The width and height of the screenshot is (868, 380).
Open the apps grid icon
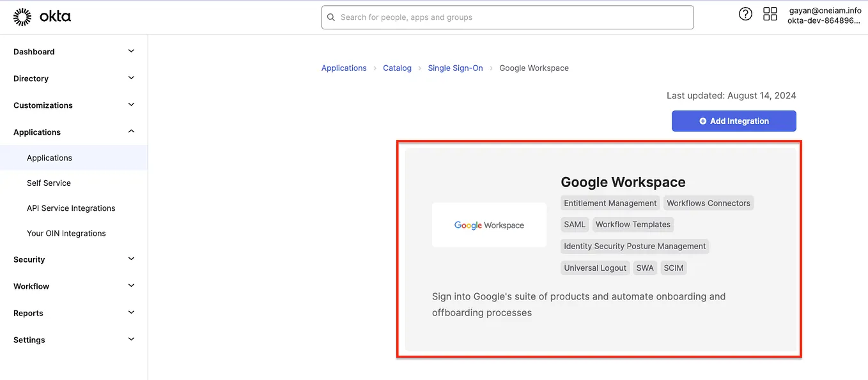tap(770, 14)
